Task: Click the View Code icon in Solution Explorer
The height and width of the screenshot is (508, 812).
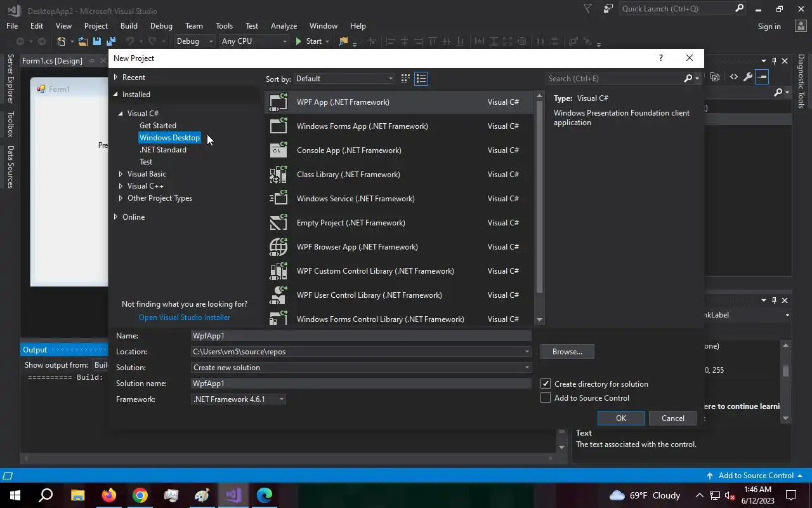Action: click(x=734, y=77)
